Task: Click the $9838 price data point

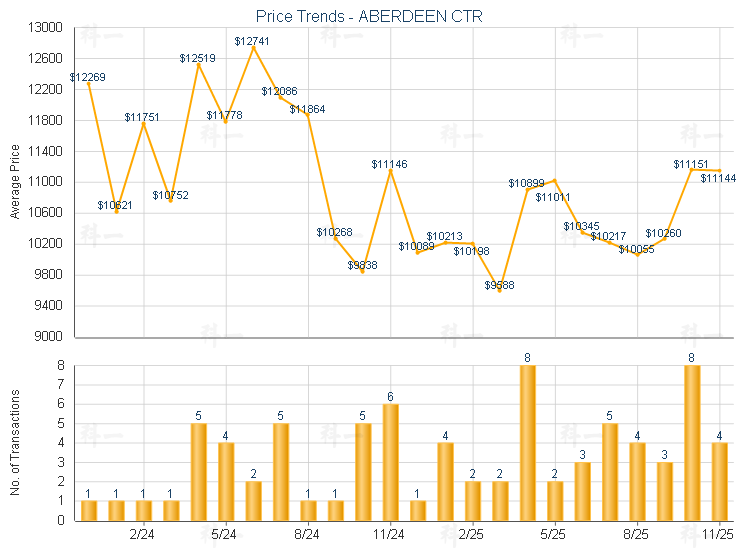Action: (363, 271)
